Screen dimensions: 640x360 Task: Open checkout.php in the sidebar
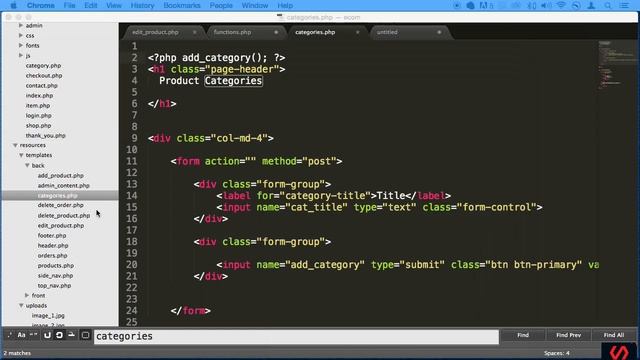pos(44,76)
